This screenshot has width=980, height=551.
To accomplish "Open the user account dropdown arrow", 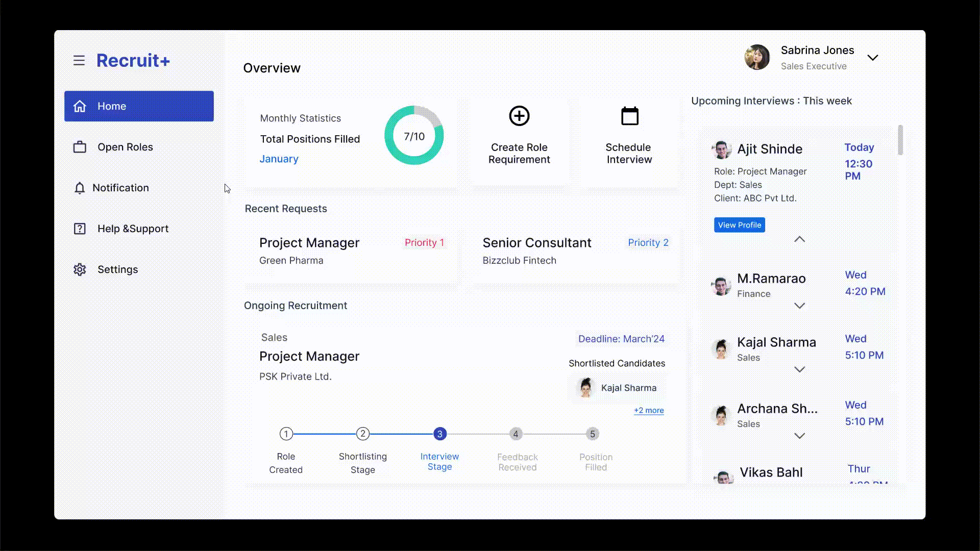I will 873,58.
